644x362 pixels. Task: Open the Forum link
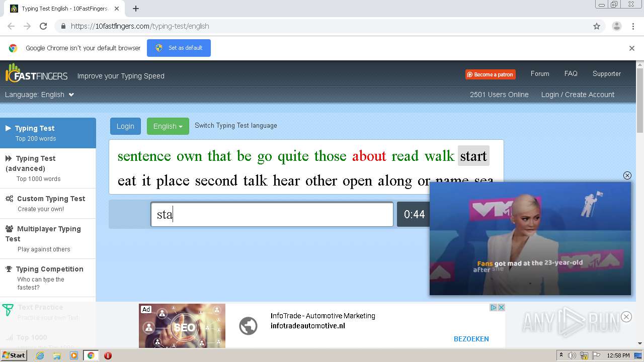(540, 73)
